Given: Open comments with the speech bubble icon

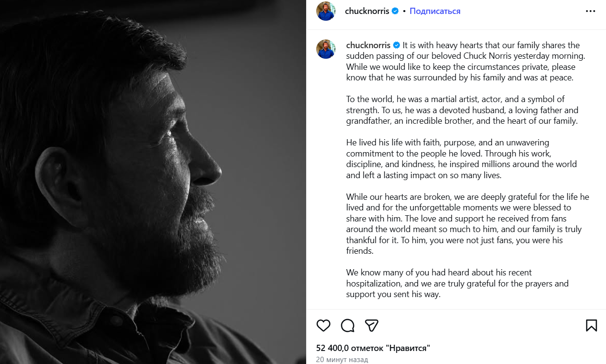Looking at the screenshot, I should tap(348, 326).
